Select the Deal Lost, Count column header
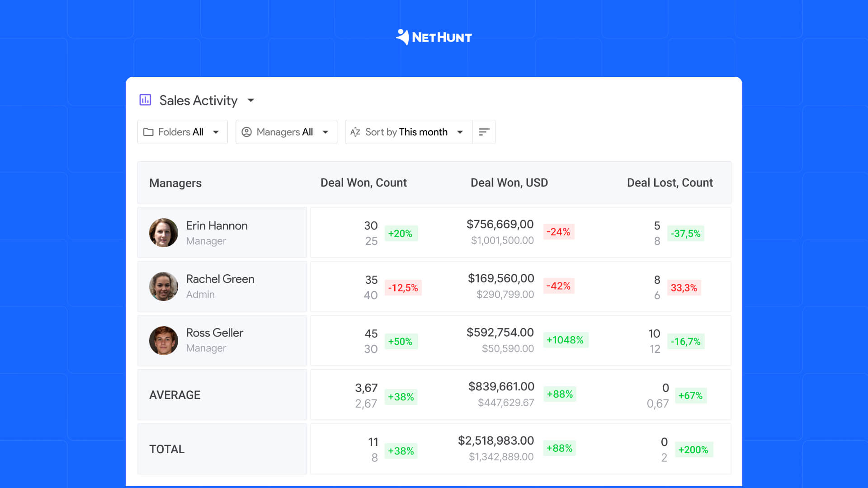 click(x=670, y=183)
